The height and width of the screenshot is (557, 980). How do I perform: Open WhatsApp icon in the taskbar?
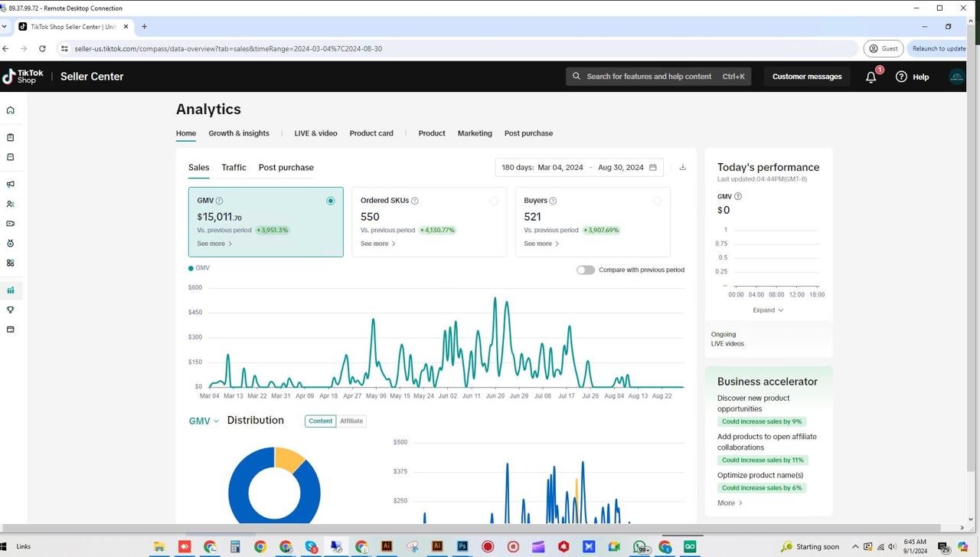(x=639, y=546)
